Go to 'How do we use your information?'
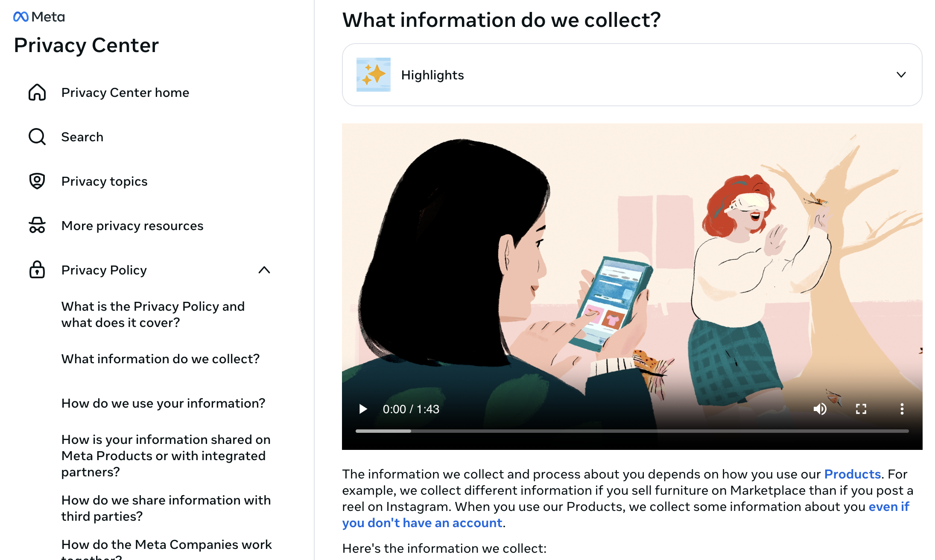This screenshot has width=935, height=560. (164, 403)
